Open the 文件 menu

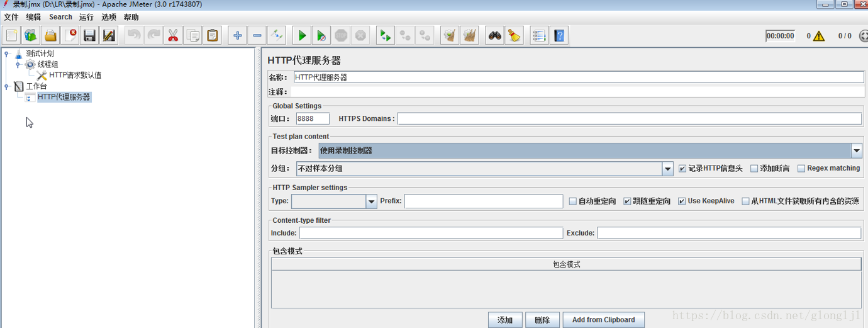point(11,17)
